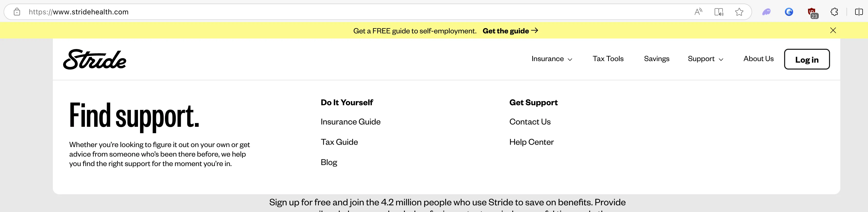The height and width of the screenshot is (212, 868).
Task: Click the uBlock Origin shield icon
Action: pos(812,13)
